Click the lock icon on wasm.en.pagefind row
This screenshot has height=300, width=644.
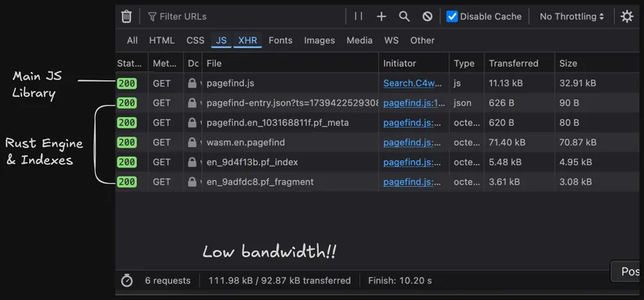click(192, 142)
